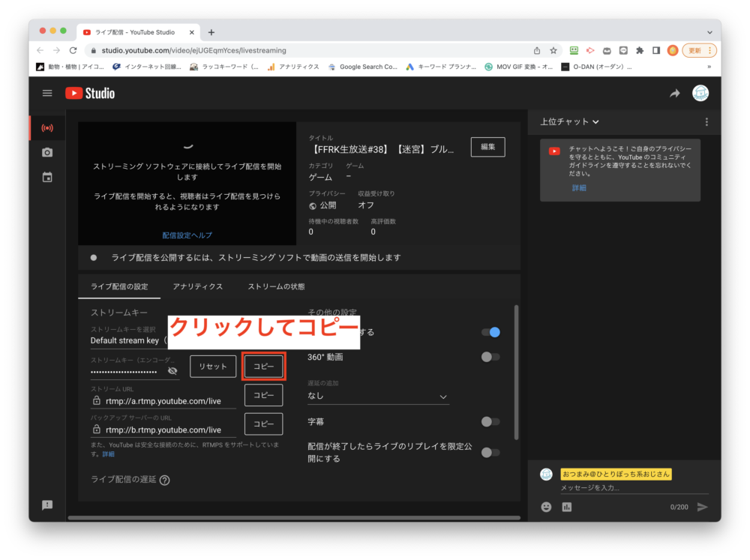Open the 上位チャット dropdown
The image size is (750, 560).
(569, 122)
